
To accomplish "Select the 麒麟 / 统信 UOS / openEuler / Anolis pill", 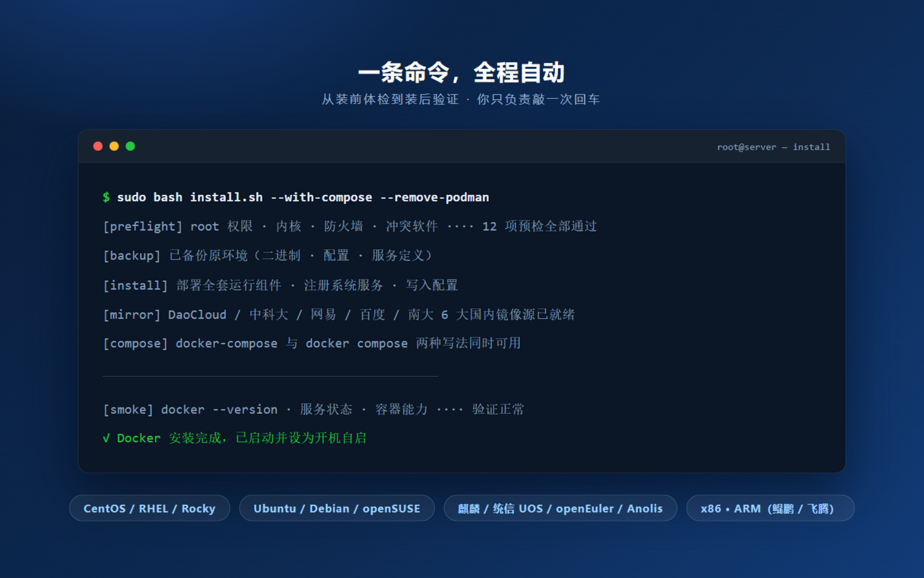I will pos(560,508).
